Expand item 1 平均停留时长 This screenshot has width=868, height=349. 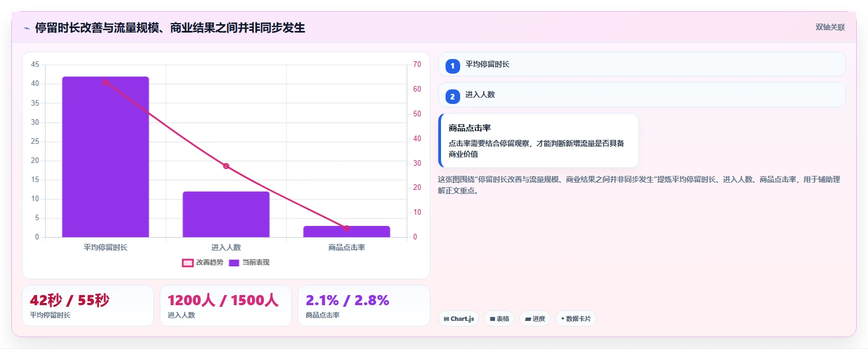pyautogui.click(x=641, y=64)
